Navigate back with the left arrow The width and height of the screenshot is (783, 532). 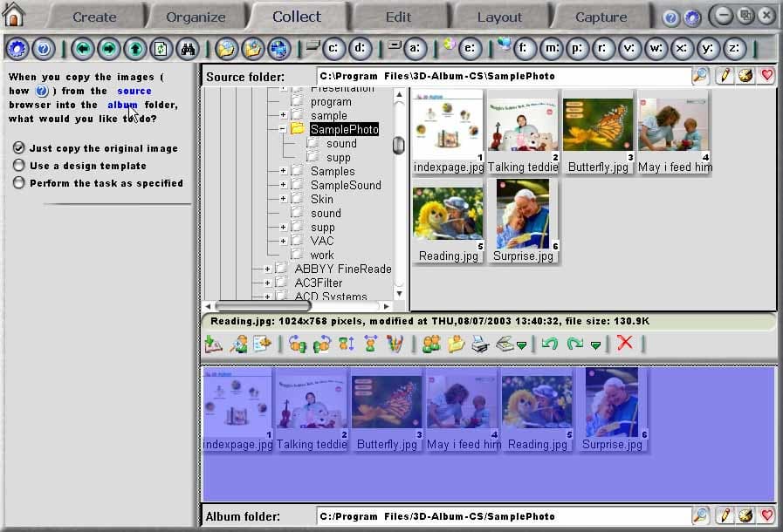coord(83,49)
